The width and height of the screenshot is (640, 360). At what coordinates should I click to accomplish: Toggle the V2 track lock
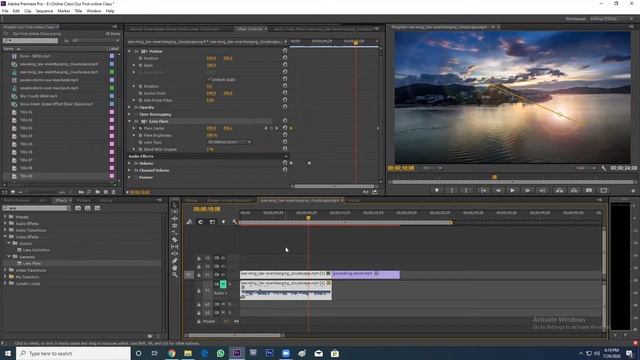coord(199,266)
